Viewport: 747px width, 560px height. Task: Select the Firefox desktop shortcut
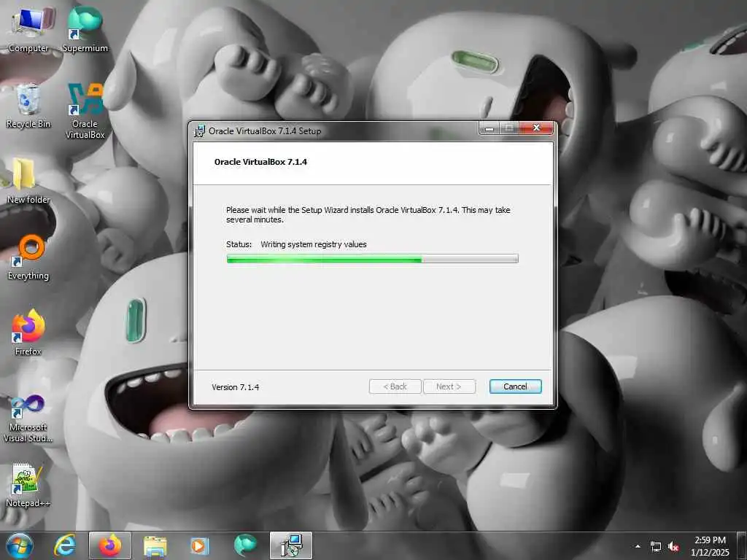[28, 332]
